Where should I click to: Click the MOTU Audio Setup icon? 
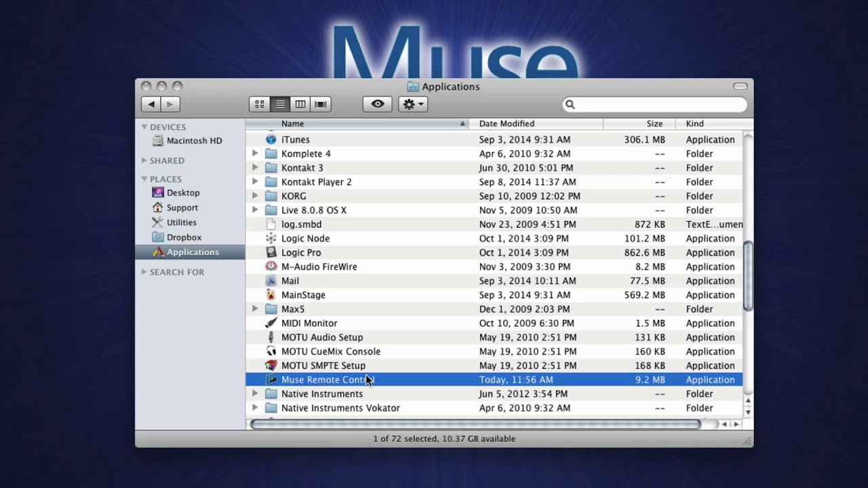pos(271,338)
